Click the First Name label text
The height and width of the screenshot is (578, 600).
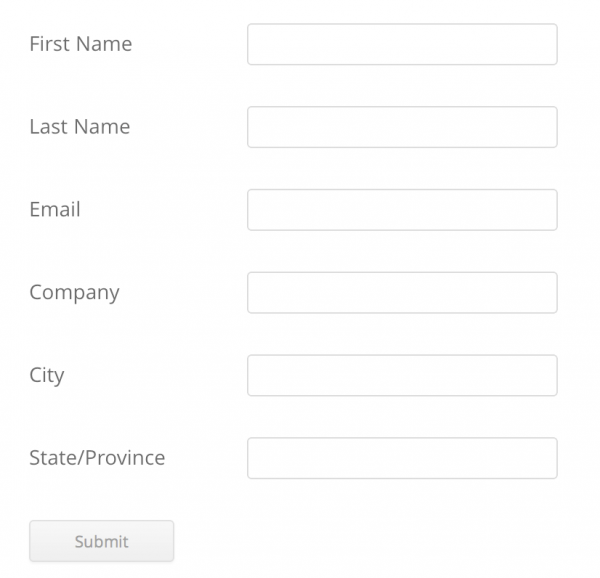81,44
